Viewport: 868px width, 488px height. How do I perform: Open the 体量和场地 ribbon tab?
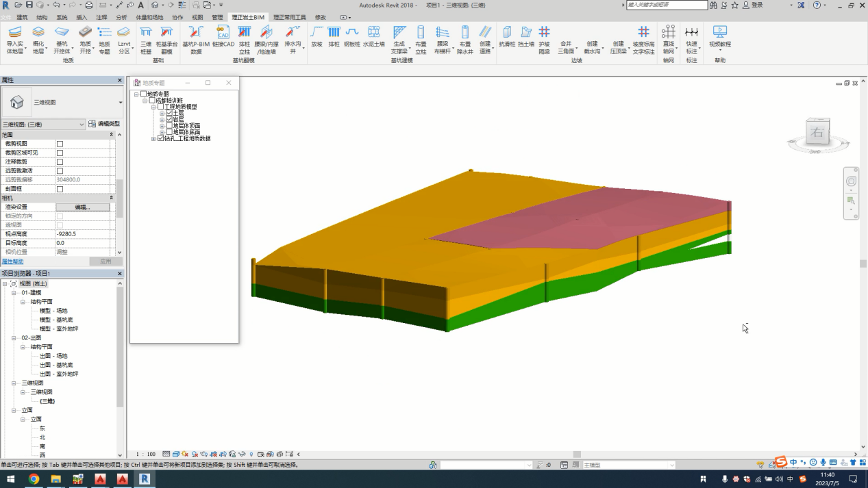pos(149,17)
